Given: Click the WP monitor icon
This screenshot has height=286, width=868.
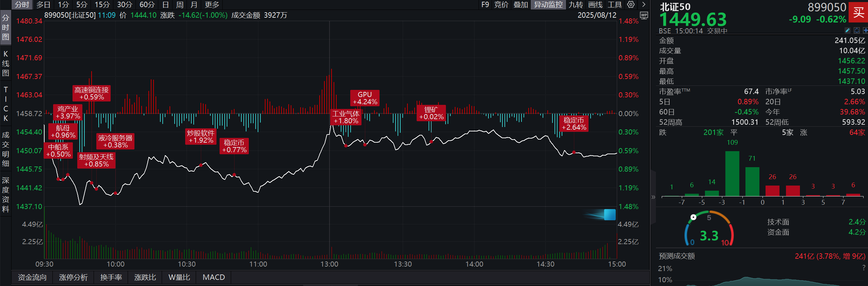Looking at the screenshot, I should tap(644, 16).
